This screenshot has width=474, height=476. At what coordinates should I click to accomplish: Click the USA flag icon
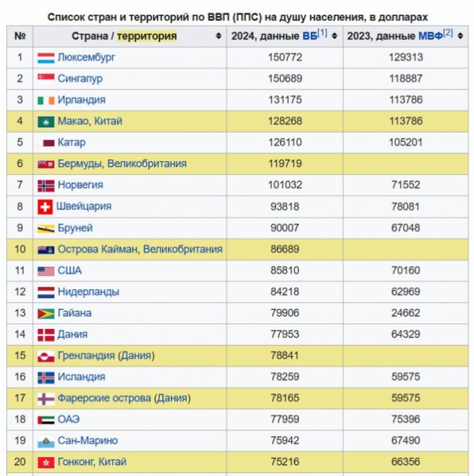coord(46,271)
